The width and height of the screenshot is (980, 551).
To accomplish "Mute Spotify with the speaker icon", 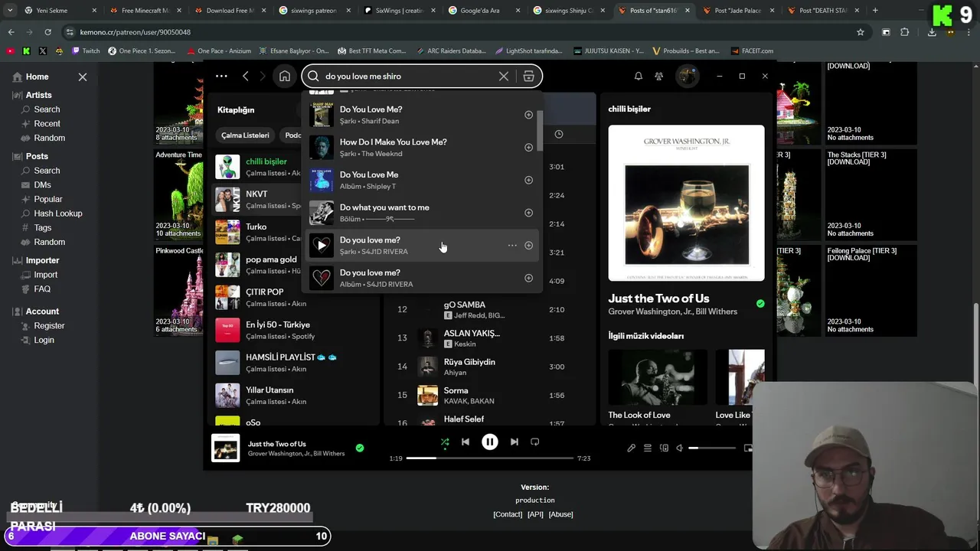I will 679,448.
